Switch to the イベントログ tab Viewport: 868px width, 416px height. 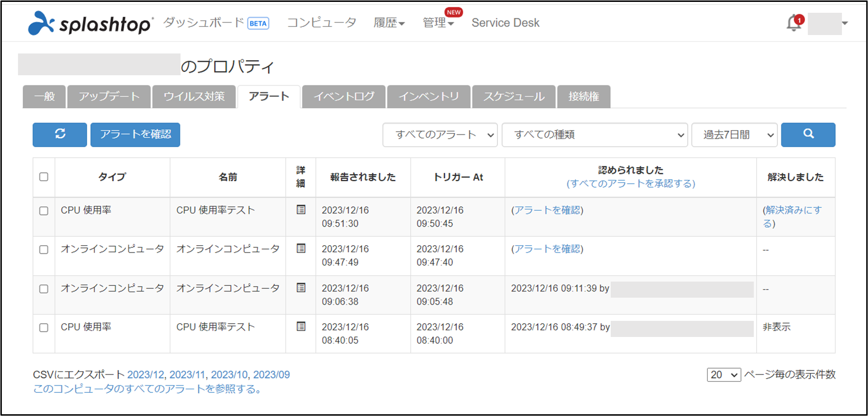point(344,97)
